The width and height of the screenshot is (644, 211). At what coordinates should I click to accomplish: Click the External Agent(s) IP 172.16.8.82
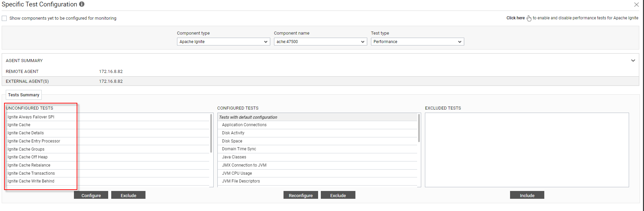(111, 81)
